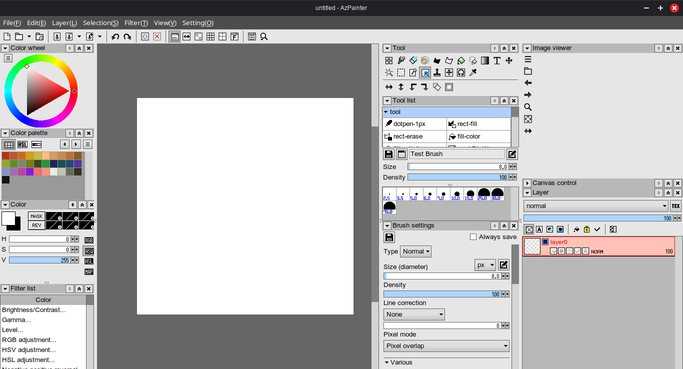Click the previous image arrow in Image viewer
This screenshot has height=369, width=683.
[528, 83]
